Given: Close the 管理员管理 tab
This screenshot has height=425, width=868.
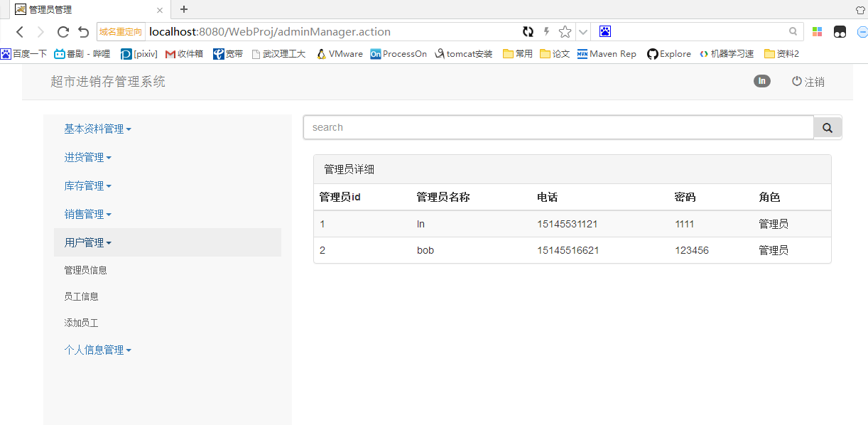Looking at the screenshot, I should pos(160,10).
